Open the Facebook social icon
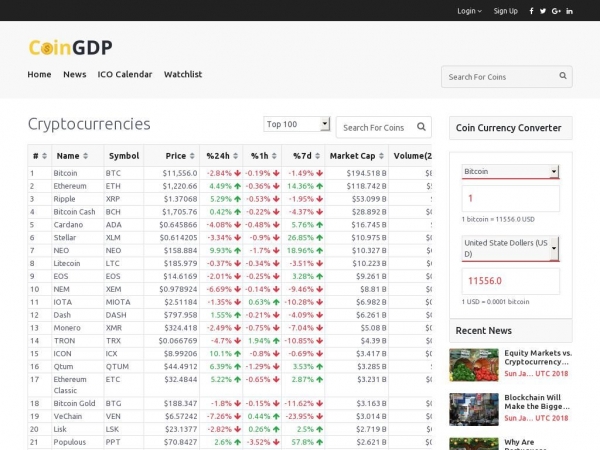The width and height of the screenshot is (600, 450). click(531, 11)
